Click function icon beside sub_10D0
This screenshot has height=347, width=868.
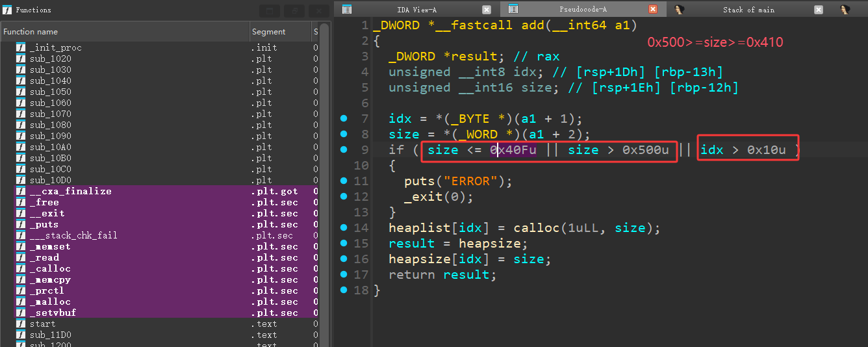(21, 180)
